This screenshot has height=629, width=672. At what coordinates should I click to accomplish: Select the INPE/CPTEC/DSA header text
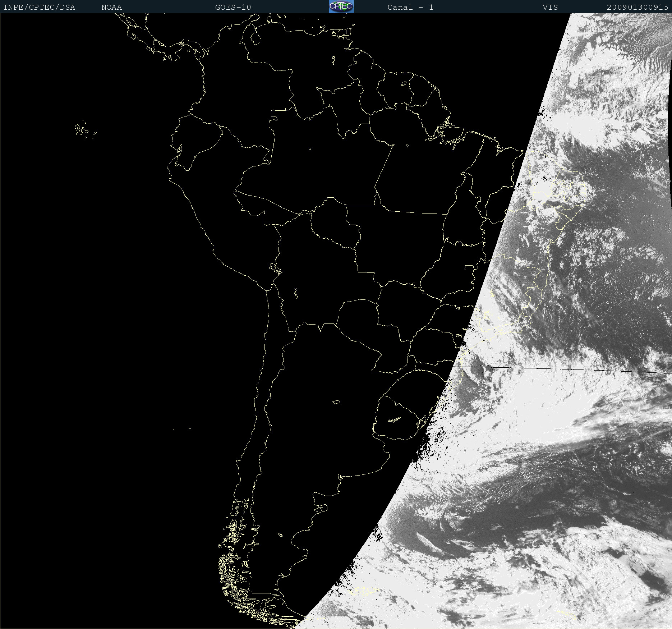point(39,7)
